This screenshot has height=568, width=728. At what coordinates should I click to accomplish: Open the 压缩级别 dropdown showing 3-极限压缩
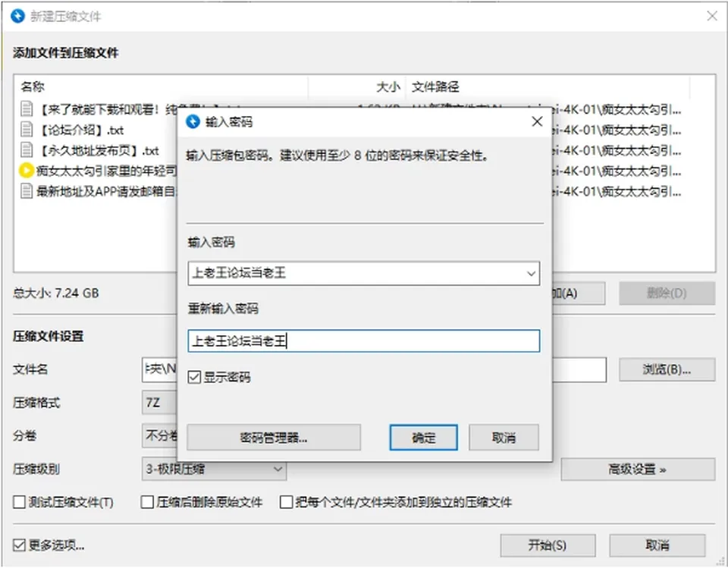click(214, 469)
